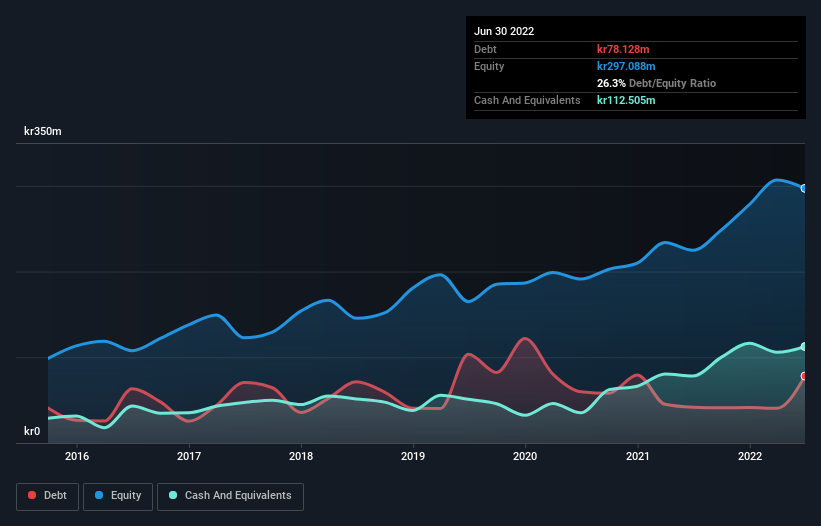Toggle the Debt legend button
Image resolution: width=821 pixels, height=526 pixels.
(x=46, y=496)
